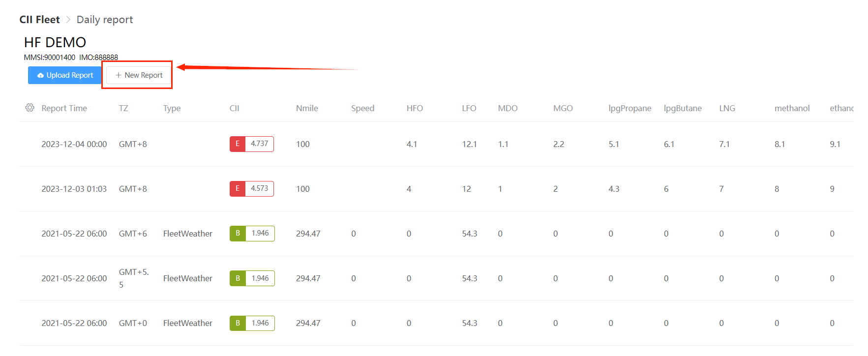Click the Daily report breadcrumb
Viewport: 868px width, 356px height.
tap(105, 20)
